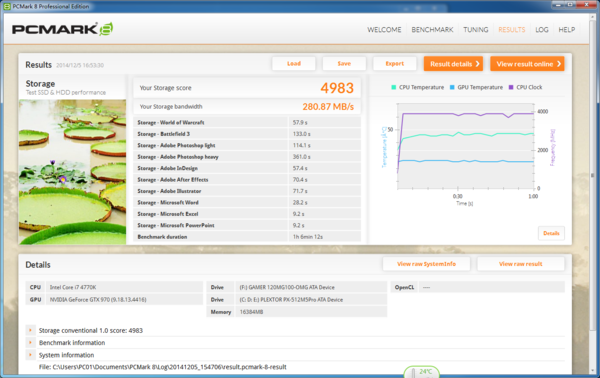The height and width of the screenshot is (378, 600).
Task: Expand the System information section
Action: 30,355
